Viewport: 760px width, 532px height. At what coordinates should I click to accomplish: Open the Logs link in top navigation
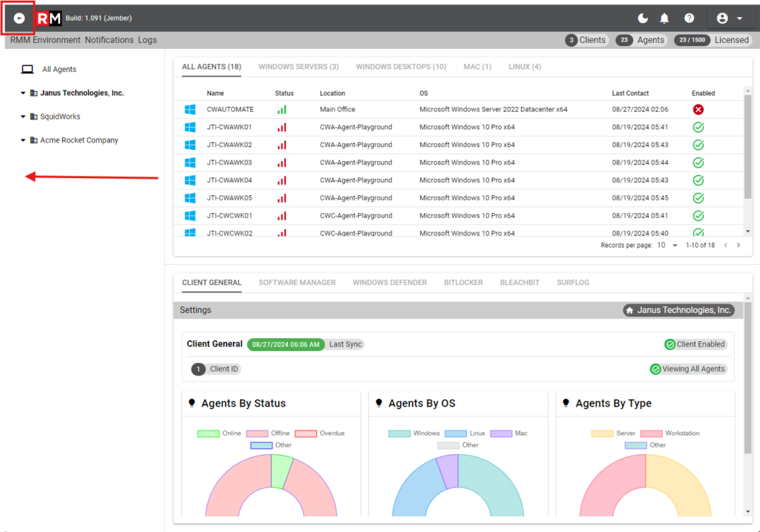147,40
